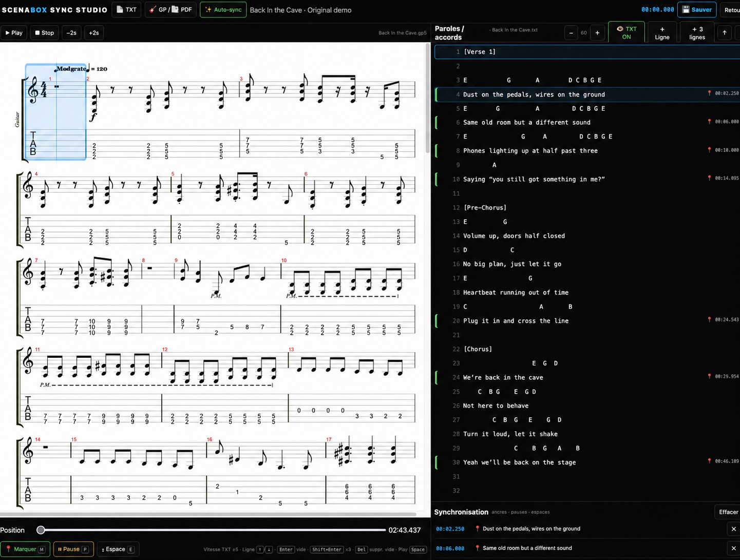Click the score horizontal scrollbar
Image resolution: width=740 pixels, height=560 pixels.
[x=208, y=514]
